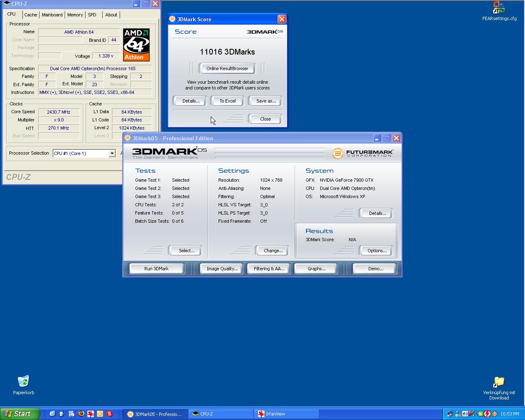This screenshot has width=525, height=420.
Task: Open the network connection tray icon
Action: (x=450, y=414)
